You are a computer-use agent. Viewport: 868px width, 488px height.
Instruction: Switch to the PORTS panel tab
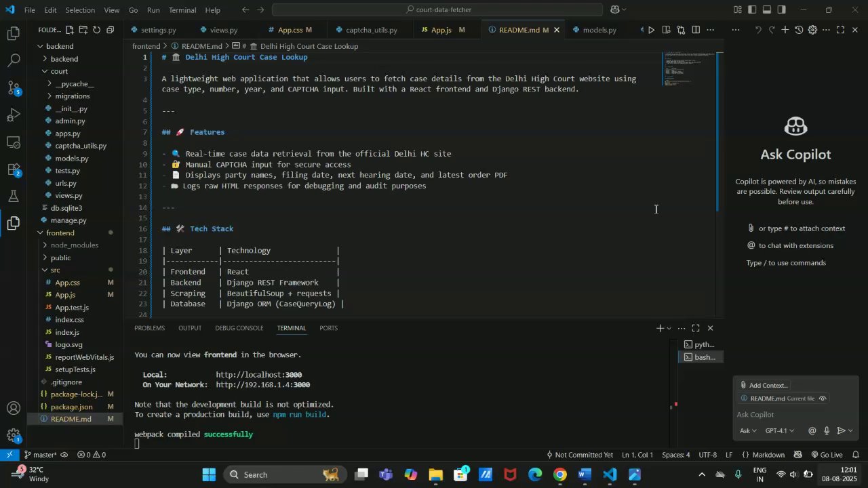[328, 328]
